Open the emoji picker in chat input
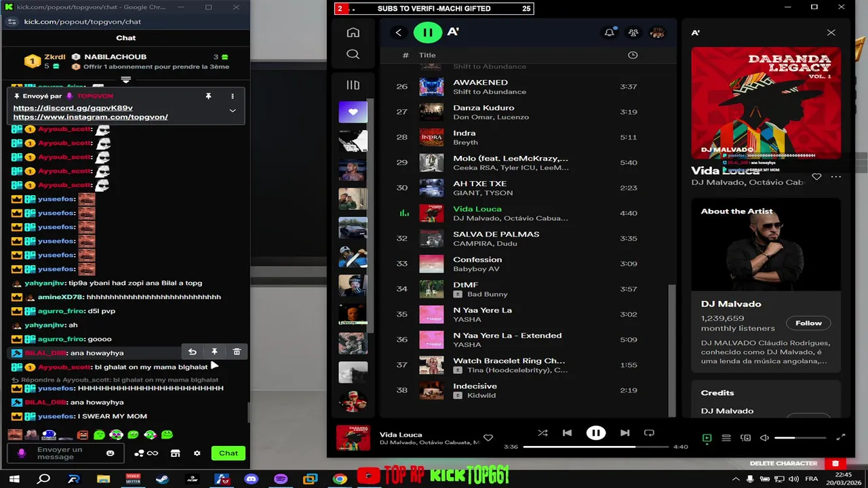 point(111,453)
